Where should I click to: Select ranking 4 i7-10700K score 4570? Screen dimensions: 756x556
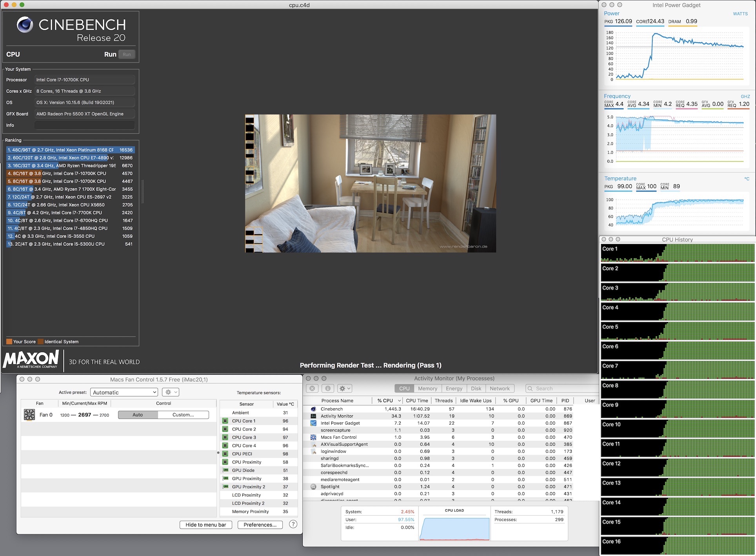71,173
